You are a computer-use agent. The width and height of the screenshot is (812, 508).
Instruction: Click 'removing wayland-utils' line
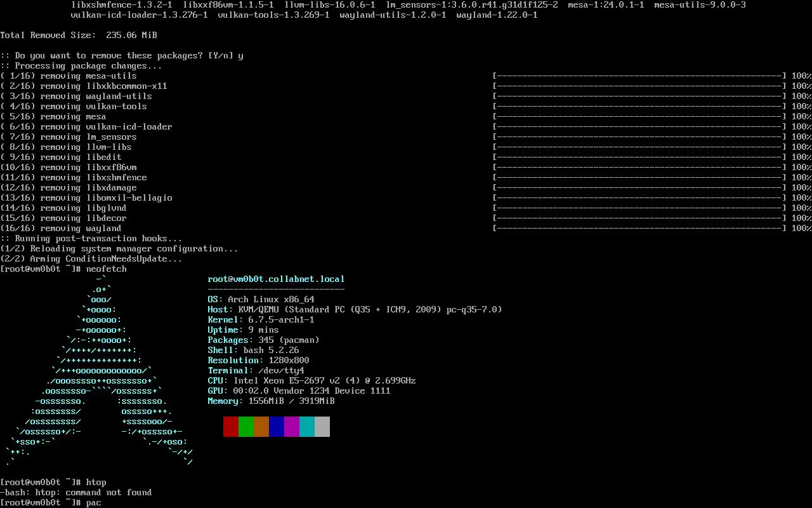click(76, 97)
